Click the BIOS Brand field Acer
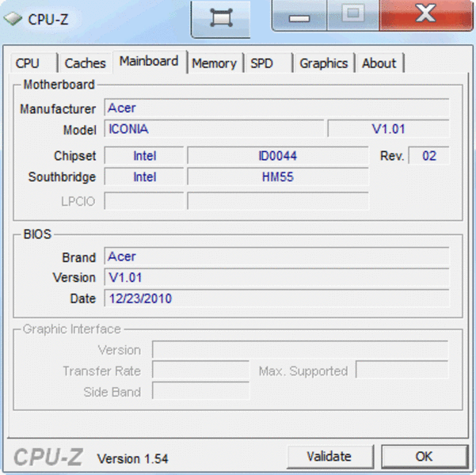This screenshot has width=476, height=475. pos(276,256)
